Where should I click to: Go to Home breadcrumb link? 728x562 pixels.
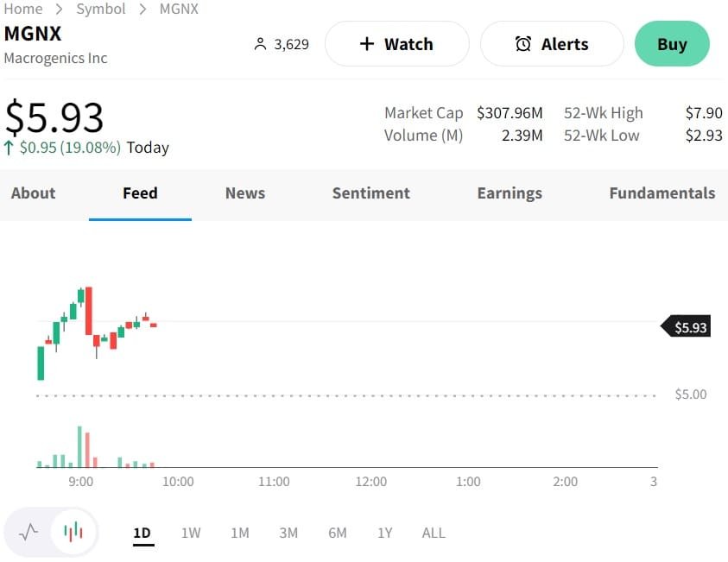23,9
